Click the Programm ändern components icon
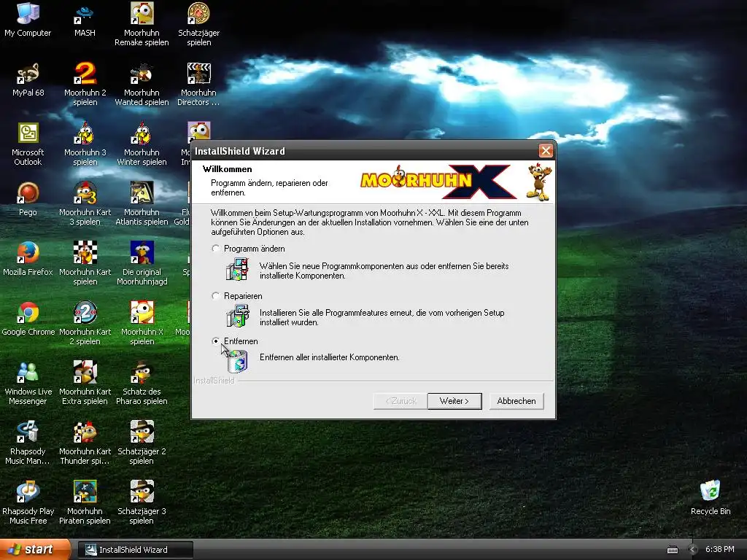 pos(237,269)
